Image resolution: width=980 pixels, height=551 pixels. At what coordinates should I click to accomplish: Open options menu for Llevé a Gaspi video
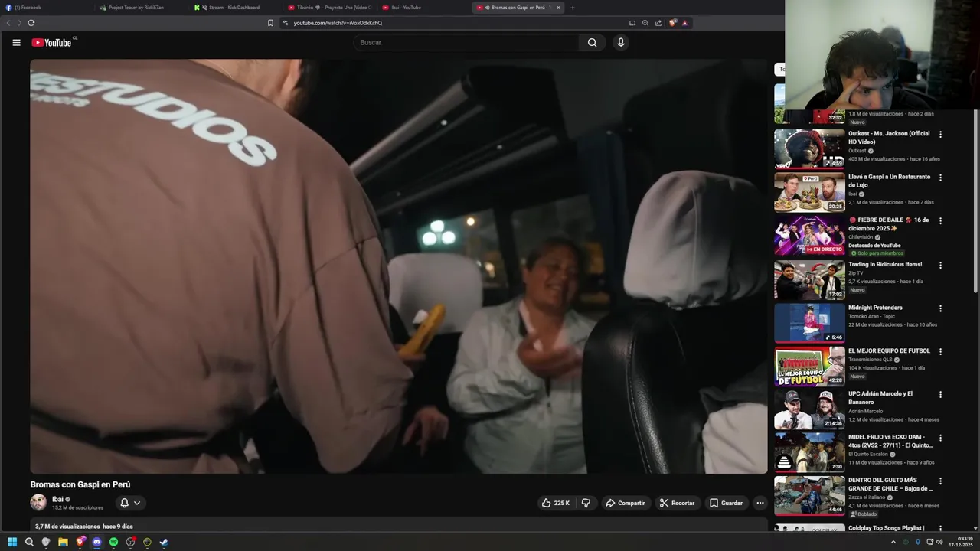(x=940, y=178)
